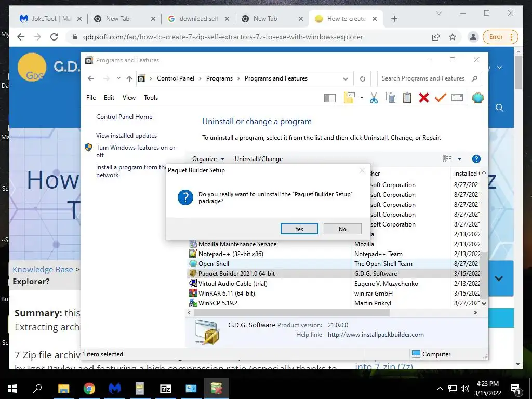Select WinRAR 6.11 (64-bit) row
This screenshot has width=532, height=399.
334,293
